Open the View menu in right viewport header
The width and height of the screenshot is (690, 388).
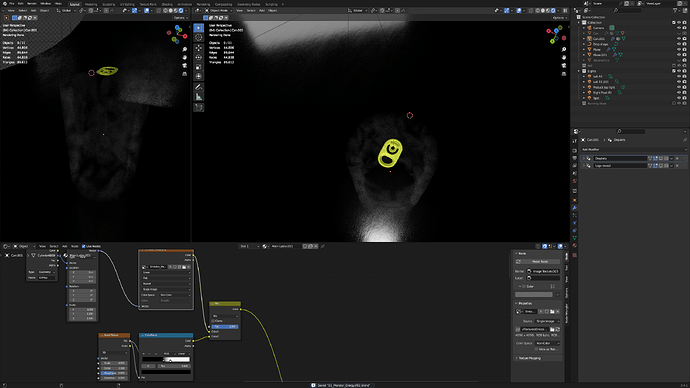[239, 10]
